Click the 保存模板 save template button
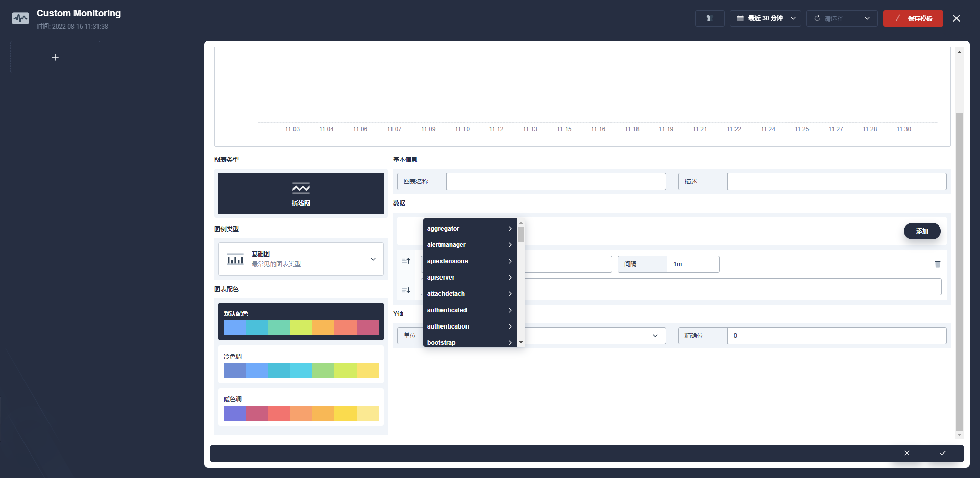980x478 pixels. 913,18
